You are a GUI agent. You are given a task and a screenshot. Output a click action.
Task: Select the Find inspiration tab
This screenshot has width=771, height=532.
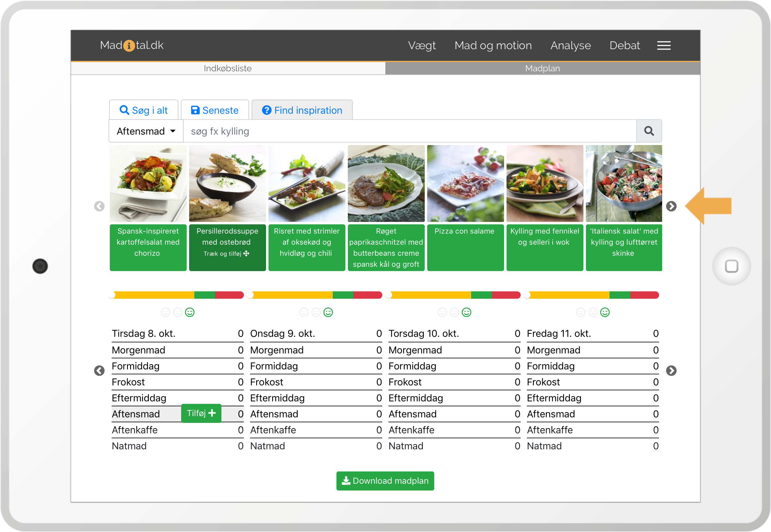(302, 110)
